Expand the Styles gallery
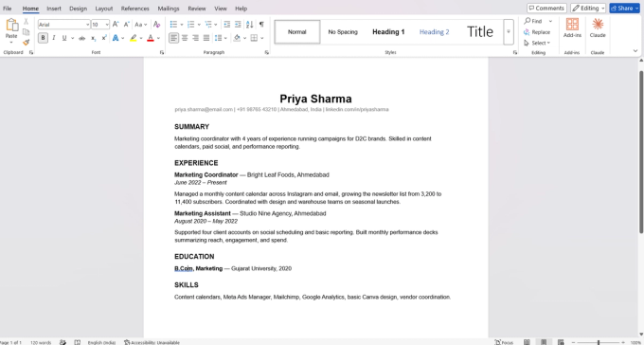The image size is (644, 345). [x=509, y=31]
